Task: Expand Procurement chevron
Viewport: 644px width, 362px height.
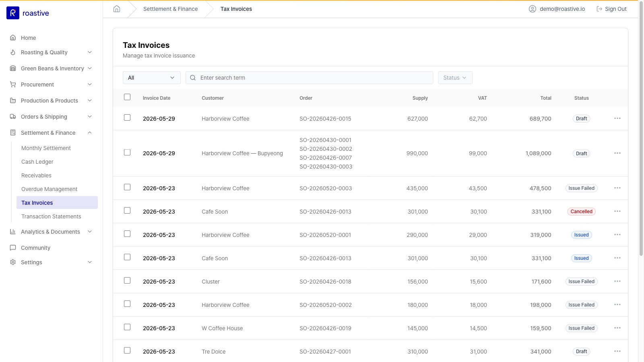Action: tap(90, 84)
